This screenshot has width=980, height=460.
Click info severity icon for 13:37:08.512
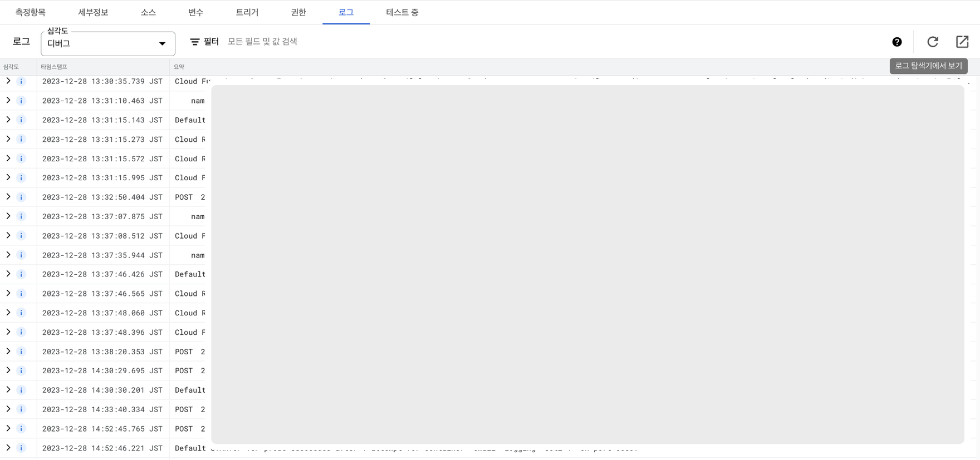(21, 236)
